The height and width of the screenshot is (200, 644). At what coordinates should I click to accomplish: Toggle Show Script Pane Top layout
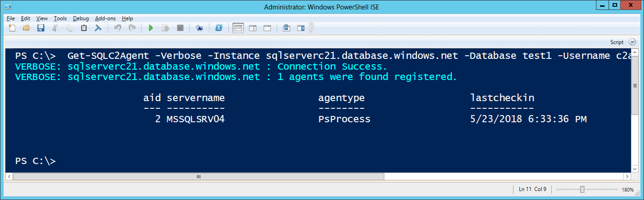(x=238, y=28)
